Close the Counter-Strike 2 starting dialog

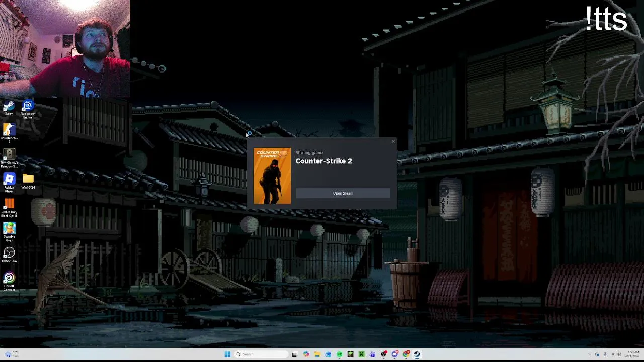pos(393,141)
